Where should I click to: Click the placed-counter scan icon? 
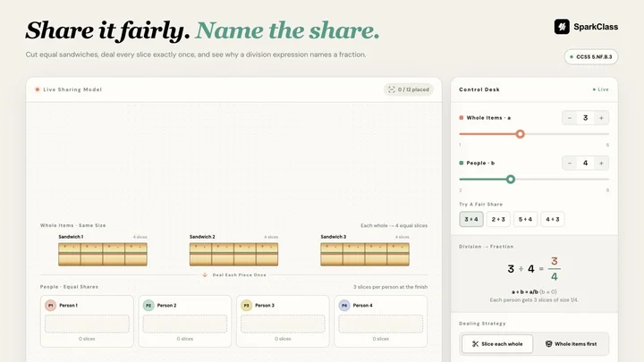tap(392, 89)
